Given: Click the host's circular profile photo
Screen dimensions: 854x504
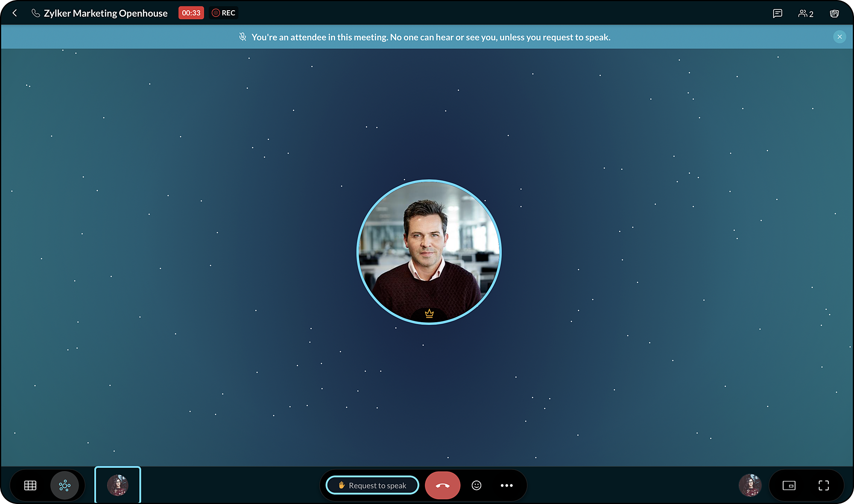Looking at the screenshot, I should click(429, 252).
